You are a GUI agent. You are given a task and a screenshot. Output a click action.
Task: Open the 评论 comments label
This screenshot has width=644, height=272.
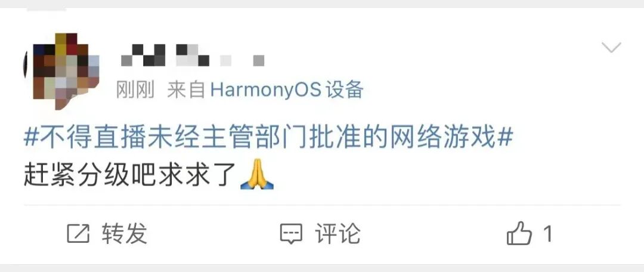tap(338, 233)
